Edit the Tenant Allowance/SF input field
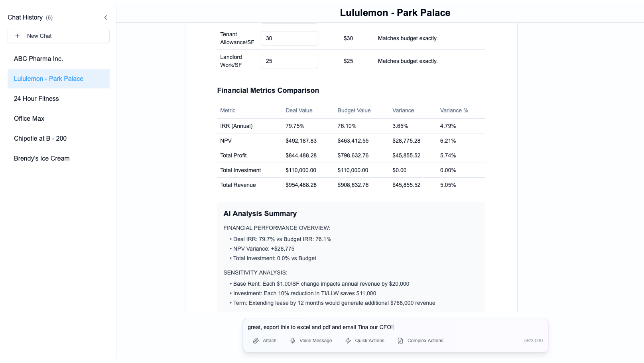The image size is (644, 363). [290, 38]
